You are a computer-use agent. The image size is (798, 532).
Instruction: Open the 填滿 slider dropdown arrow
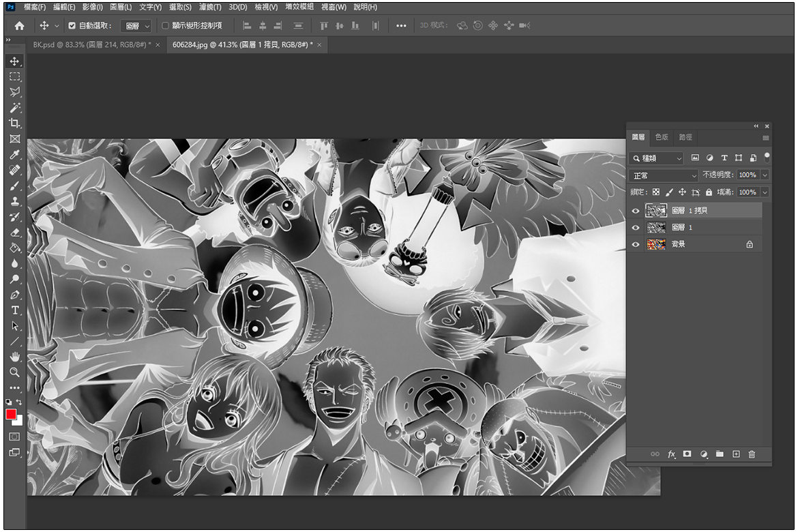[765, 192]
